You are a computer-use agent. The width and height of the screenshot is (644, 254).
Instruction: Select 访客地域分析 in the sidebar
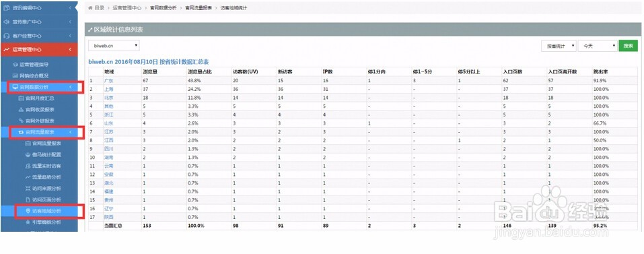click(46, 210)
